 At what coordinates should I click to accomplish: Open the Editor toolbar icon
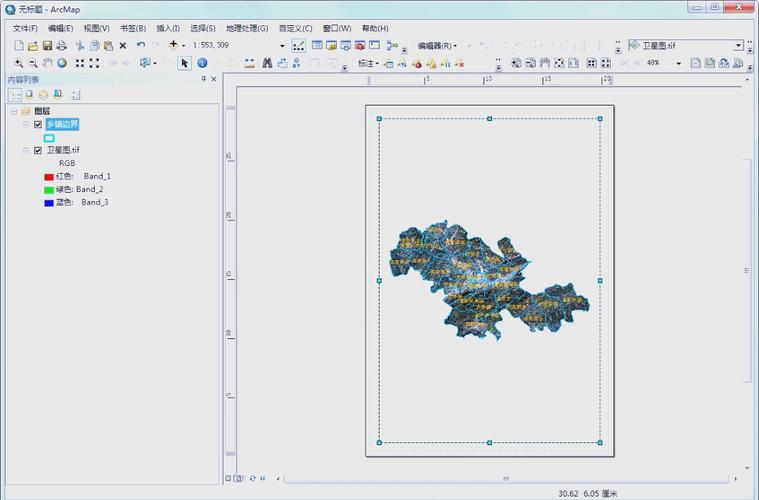(x=299, y=45)
